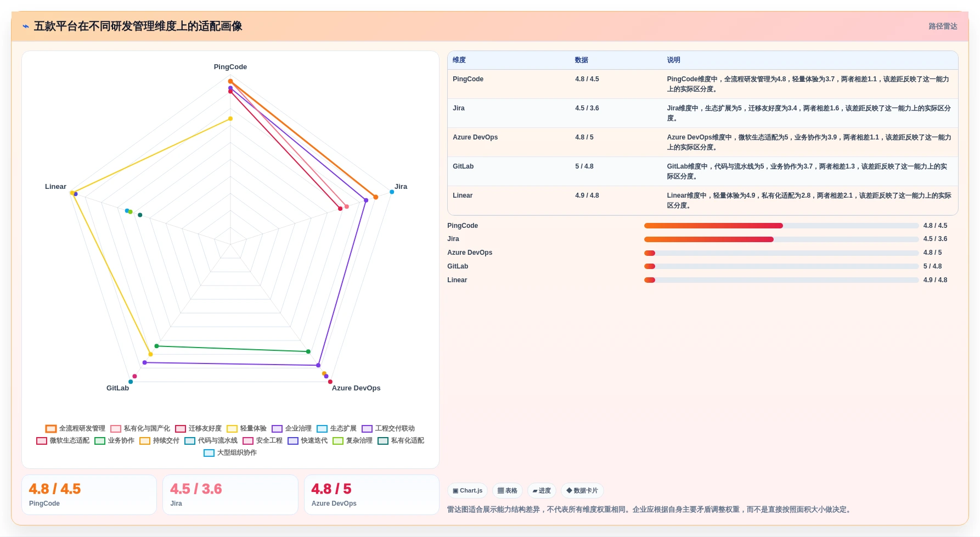Click the PingCode维度中 description text in table

click(x=808, y=84)
